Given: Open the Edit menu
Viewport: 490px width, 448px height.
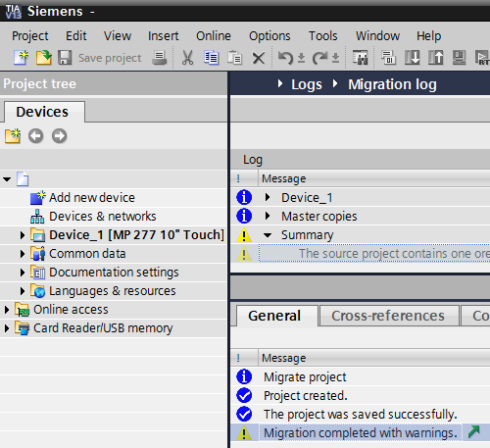Looking at the screenshot, I should [76, 36].
